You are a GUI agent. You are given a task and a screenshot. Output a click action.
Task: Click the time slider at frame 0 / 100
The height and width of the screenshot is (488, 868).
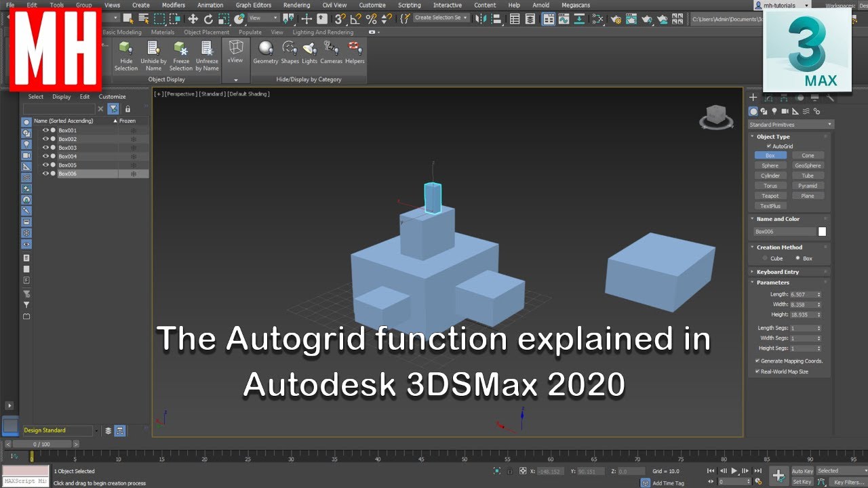(x=42, y=444)
